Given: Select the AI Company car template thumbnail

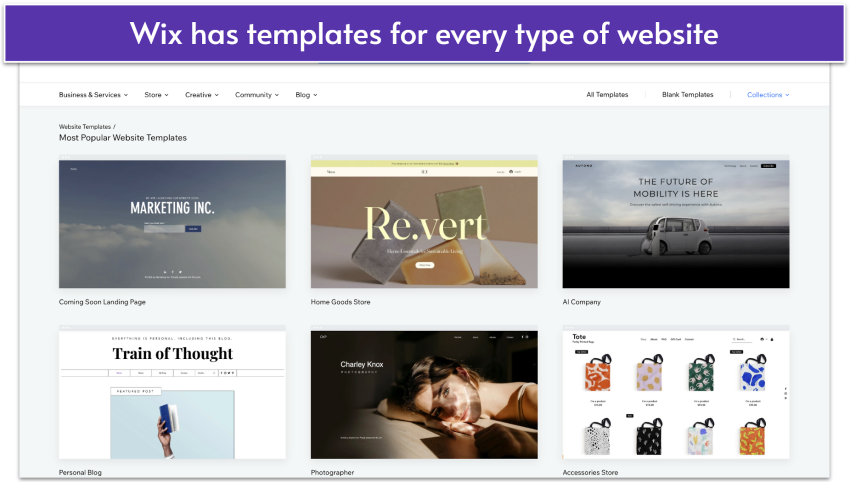Looking at the screenshot, I should 675,223.
